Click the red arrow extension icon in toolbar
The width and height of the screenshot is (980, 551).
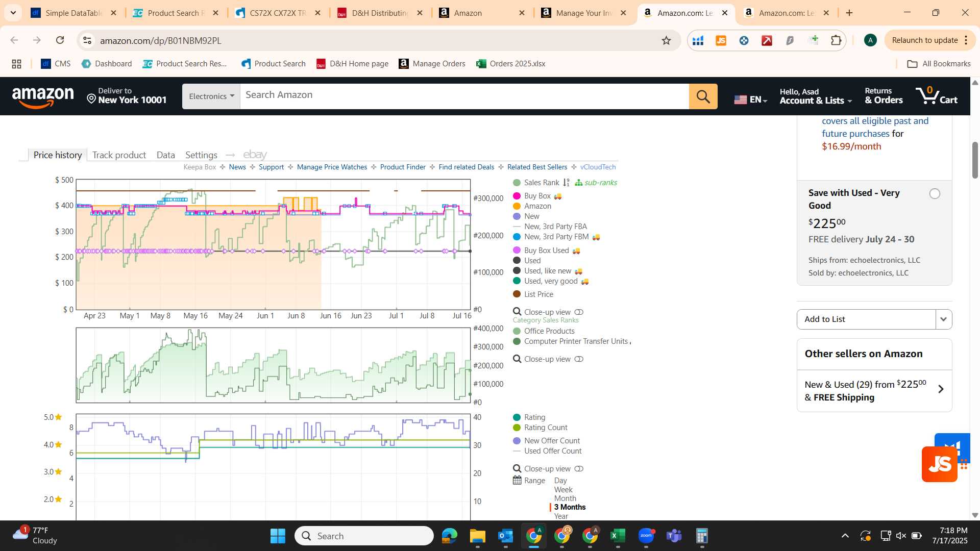tap(767, 40)
